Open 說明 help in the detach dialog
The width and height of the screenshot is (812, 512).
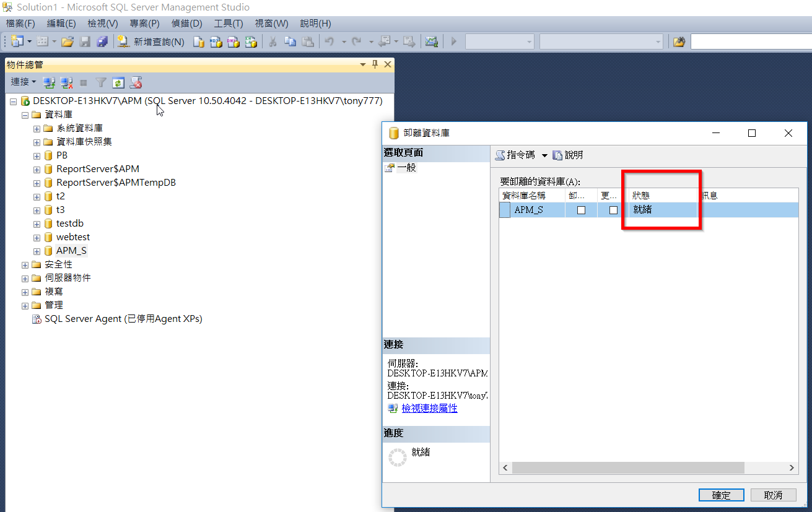[x=567, y=155]
